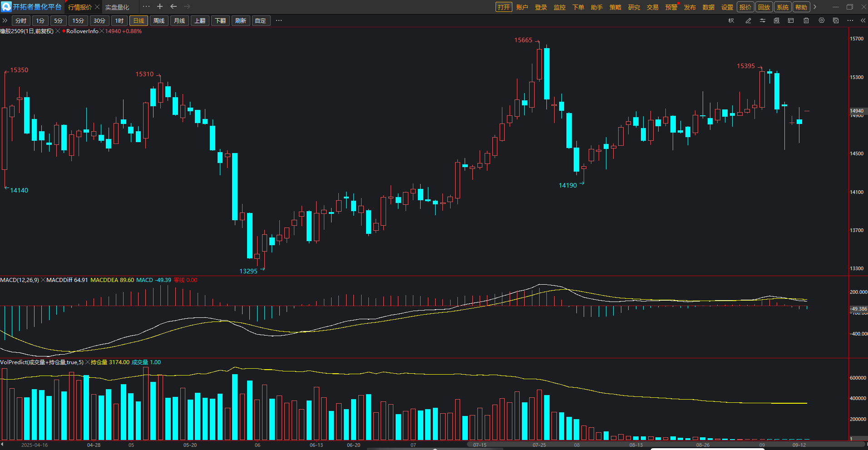The image size is (868, 450).
Task: Go back with the left arrow
Action: click(174, 7)
